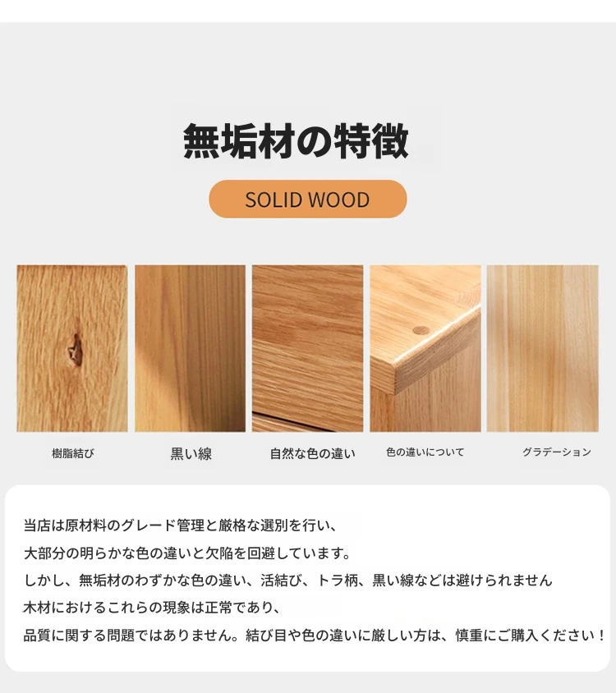Click the round dowel plug on table corner
This screenshot has height=693, width=616.
pos(421,330)
